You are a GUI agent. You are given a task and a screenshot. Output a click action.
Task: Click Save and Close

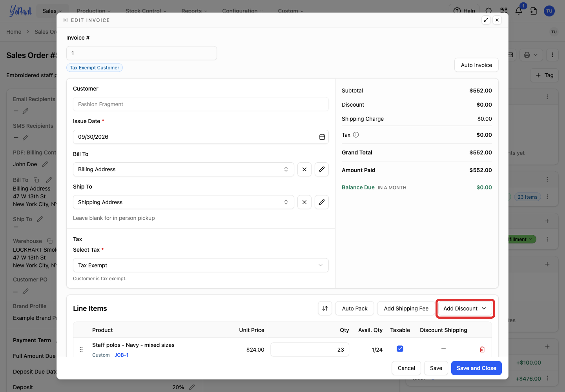476,368
